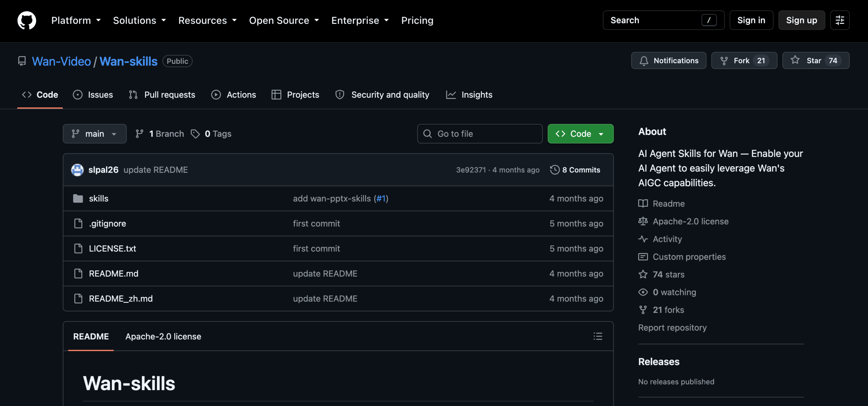Screen dimensions: 868x406
Task: Click the slpal26 avatar image
Action: [x=77, y=170]
